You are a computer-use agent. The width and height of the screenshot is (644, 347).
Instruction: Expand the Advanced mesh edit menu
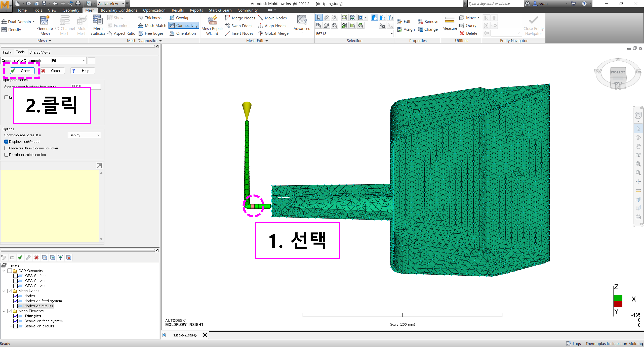point(302,24)
